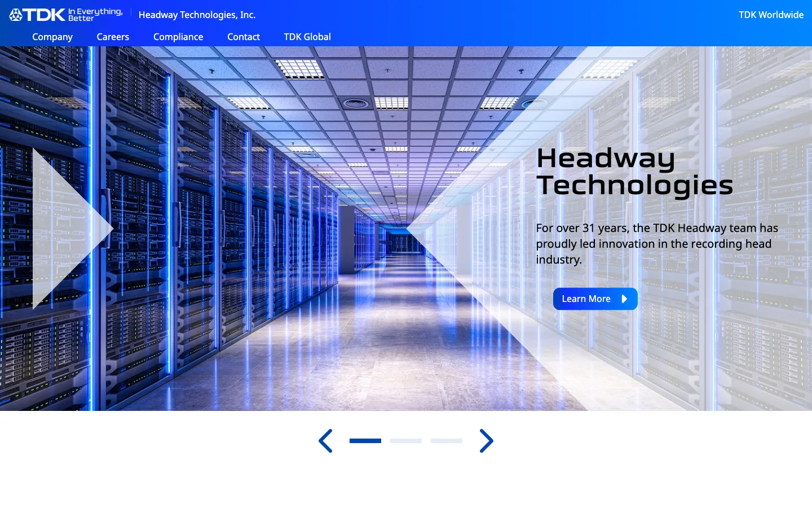Click the Headway Technologies, Inc. site title
Viewport: 812px width, 508px height.
point(197,15)
